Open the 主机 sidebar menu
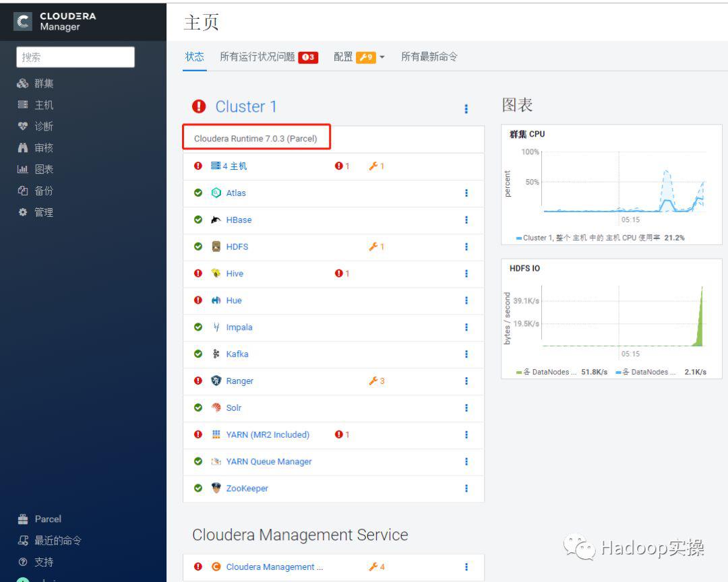Screen dimensions: 728x582 35,105
